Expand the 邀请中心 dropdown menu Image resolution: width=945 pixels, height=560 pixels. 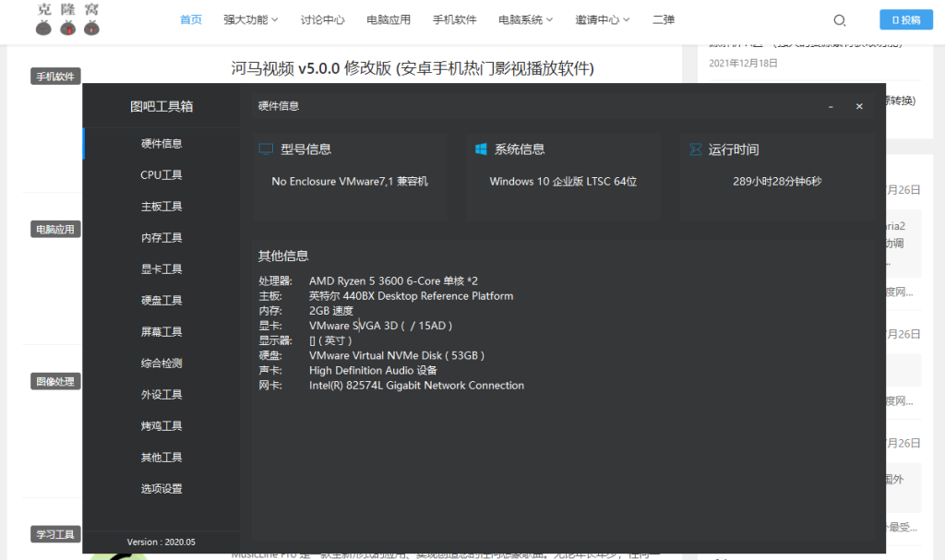tap(603, 20)
